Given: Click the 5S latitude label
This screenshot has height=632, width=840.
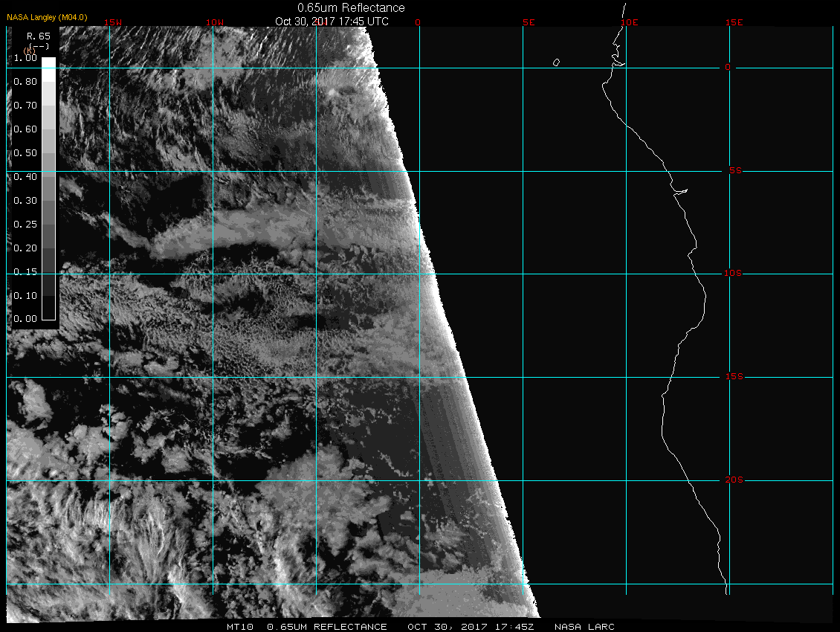Looking at the screenshot, I should point(735,170).
